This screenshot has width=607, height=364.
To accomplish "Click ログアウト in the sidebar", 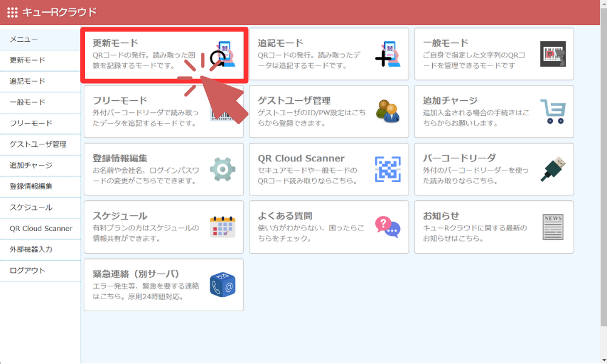I will [x=40, y=271].
